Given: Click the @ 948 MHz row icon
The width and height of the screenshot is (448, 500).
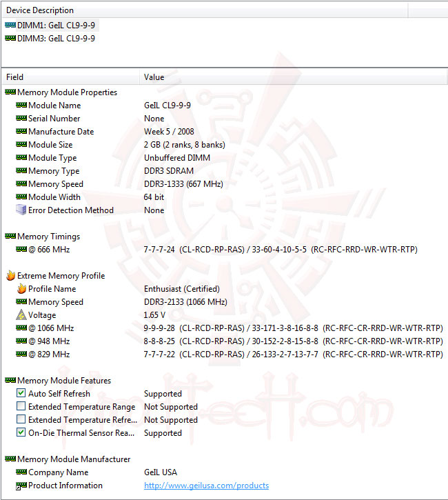Looking at the screenshot, I should (21, 341).
